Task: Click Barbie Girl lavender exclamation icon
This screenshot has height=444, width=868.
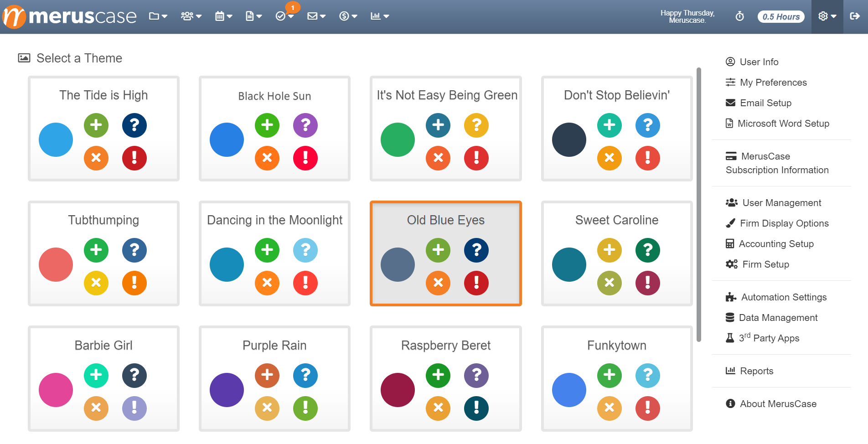Action: [134, 408]
